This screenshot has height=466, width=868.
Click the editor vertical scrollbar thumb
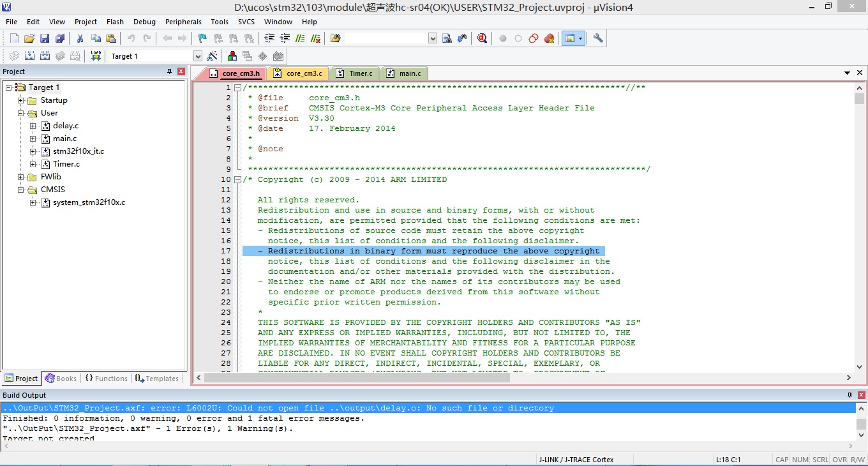coord(860,99)
